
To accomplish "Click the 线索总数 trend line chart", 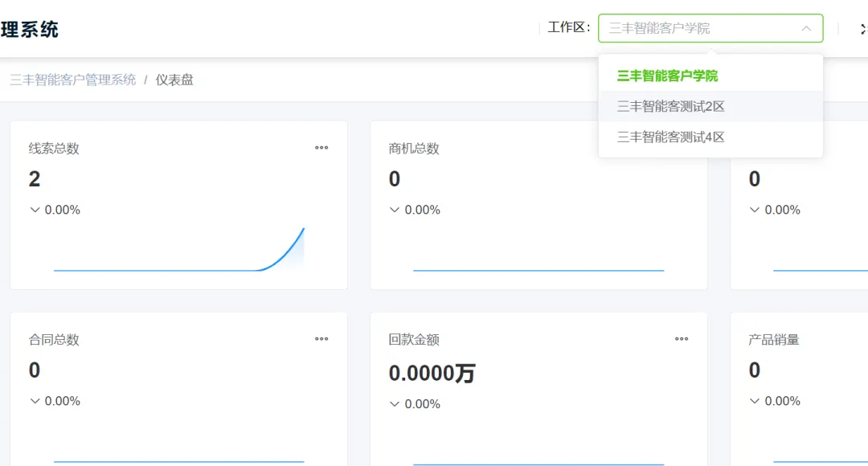I will (178, 249).
